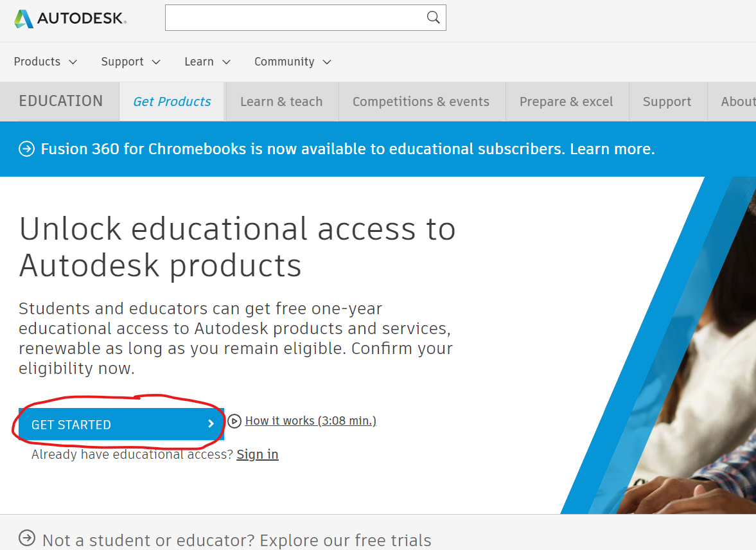Image resolution: width=756 pixels, height=550 pixels.
Task: Click the arrow on Get Started button
Action: (211, 424)
